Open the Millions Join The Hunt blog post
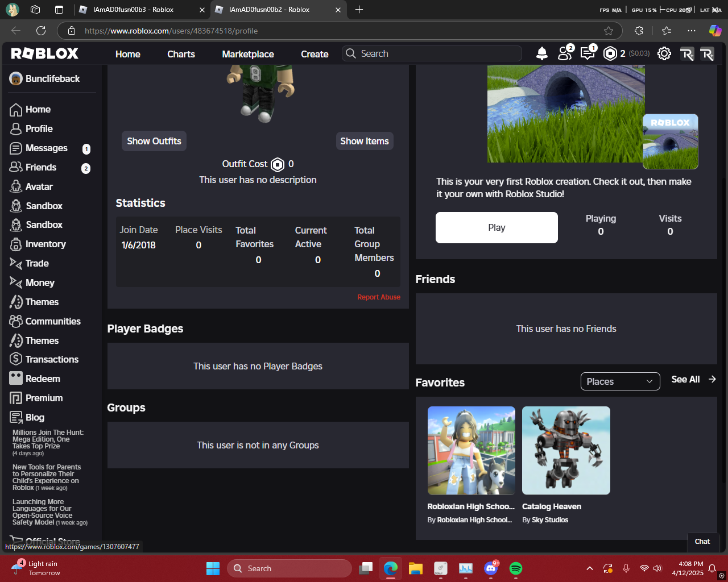Image resolution: width=728 pixels, height=582 pixels. coord(48,443)
